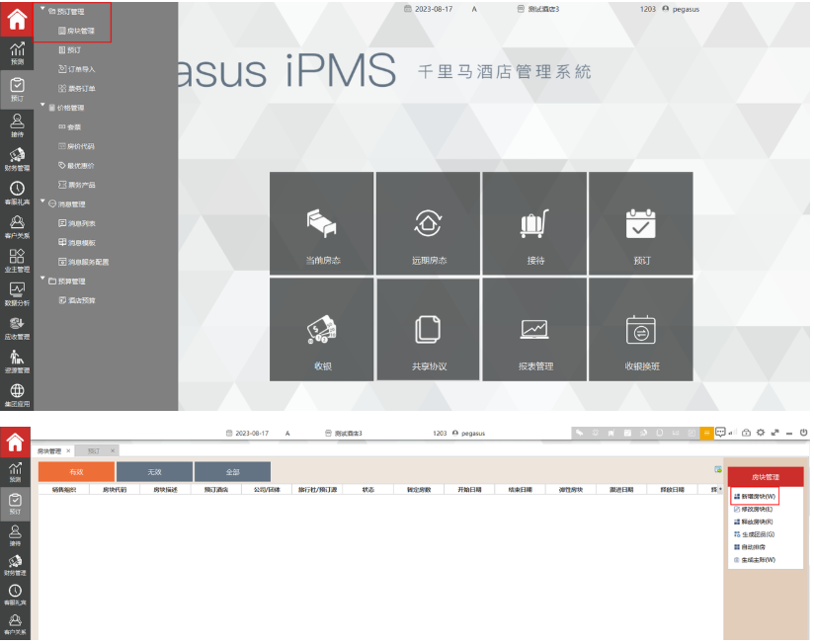
Task: Open 预测 forecast icon in welcome screen sidebar
Action: (17, 53)
